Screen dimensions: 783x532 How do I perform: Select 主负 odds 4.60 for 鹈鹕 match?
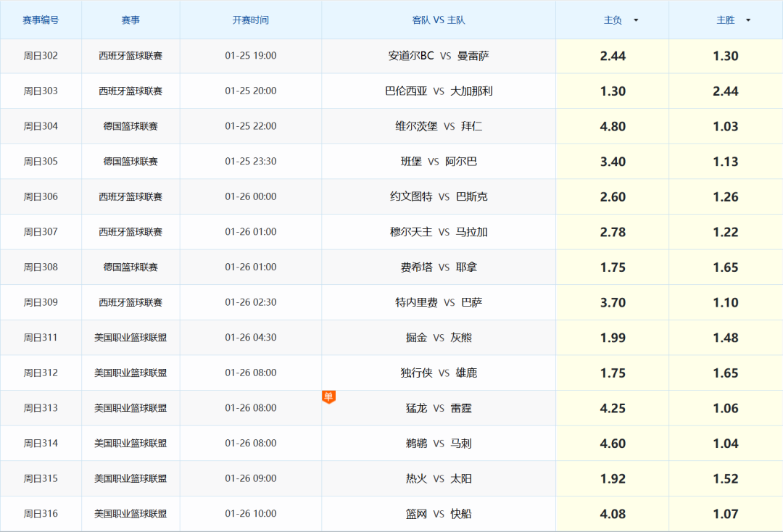tap(612, 443)
